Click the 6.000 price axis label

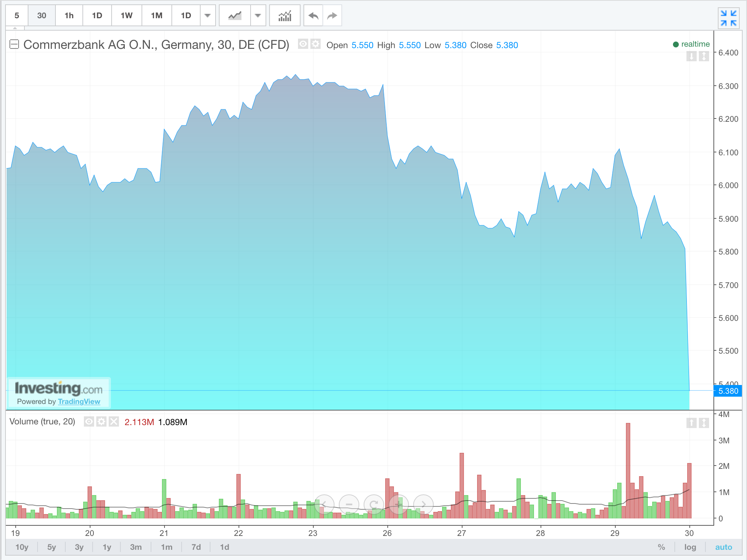click(728, 185)
